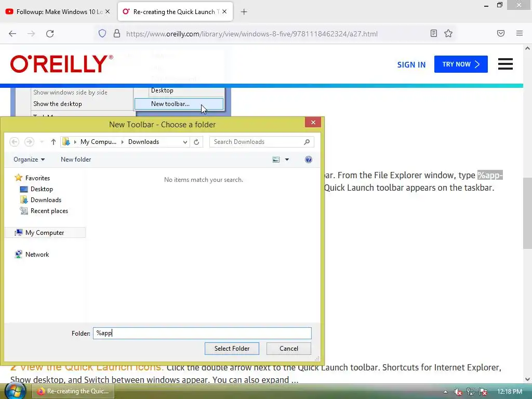Go up one folder level arrow
The image size is (532, 399).
[x=54, y=142]
